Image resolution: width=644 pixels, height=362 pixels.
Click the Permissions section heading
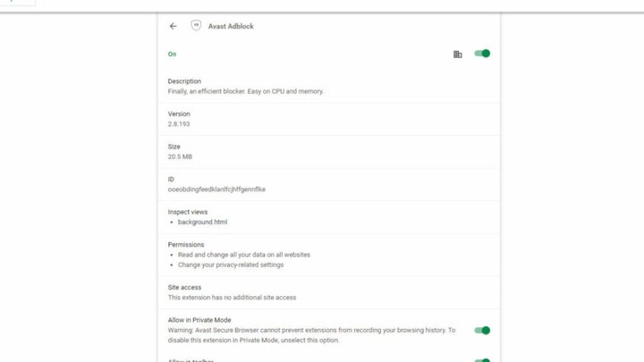186,244
